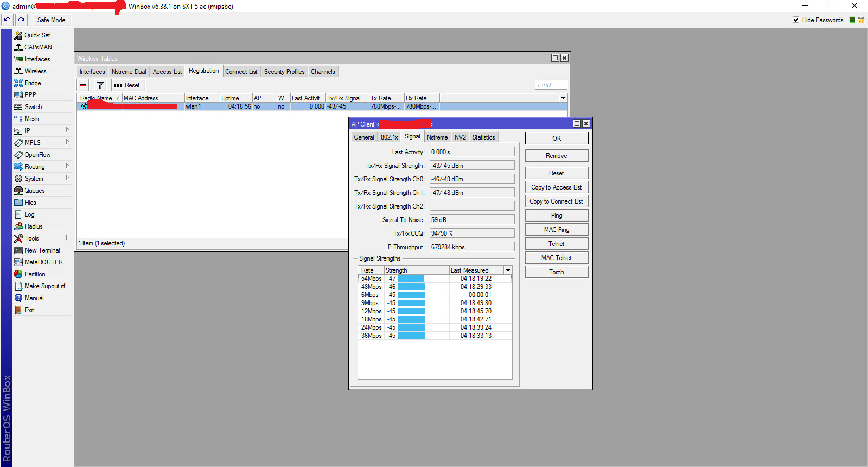Open the Bridge menu icon
868x467 pixels.
[x=18, y=83]
